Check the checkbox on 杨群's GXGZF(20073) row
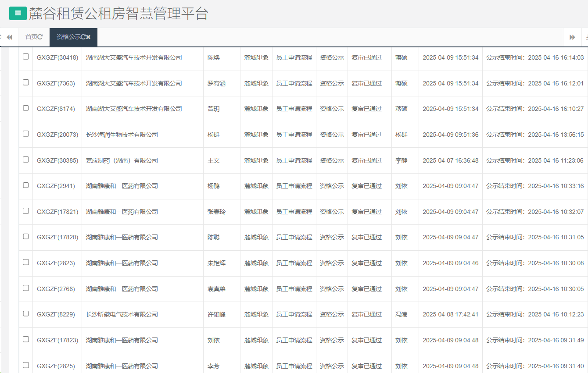 25,134
